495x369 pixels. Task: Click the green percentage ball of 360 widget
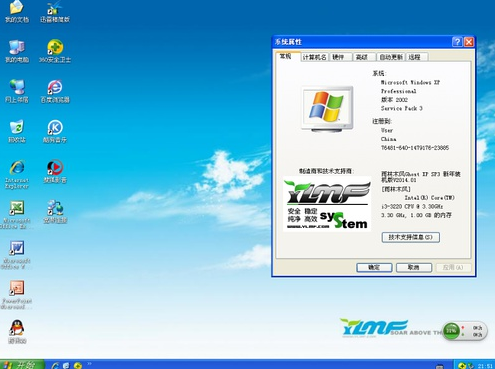[x=451, y=331]
